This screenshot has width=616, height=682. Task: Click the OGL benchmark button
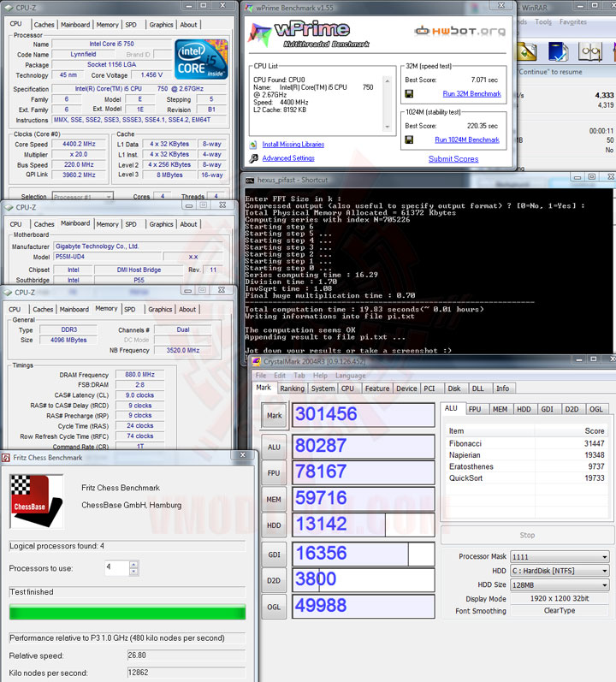coord(274,607)
